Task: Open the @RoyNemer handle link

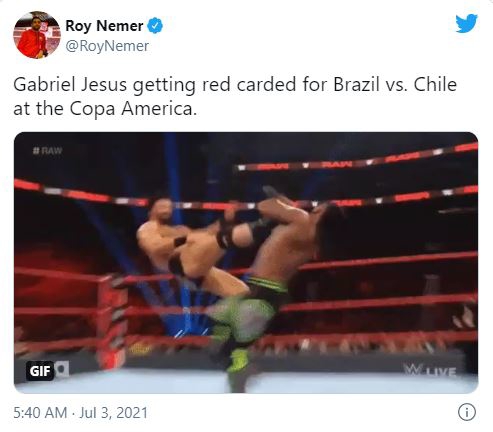Action: pos(107,46)
